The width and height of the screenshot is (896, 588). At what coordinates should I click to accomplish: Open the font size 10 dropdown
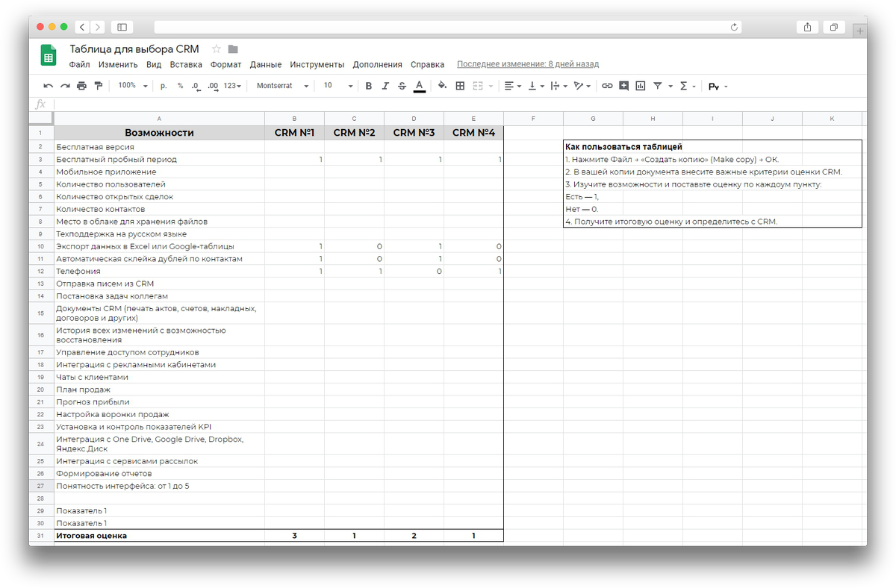337,86
